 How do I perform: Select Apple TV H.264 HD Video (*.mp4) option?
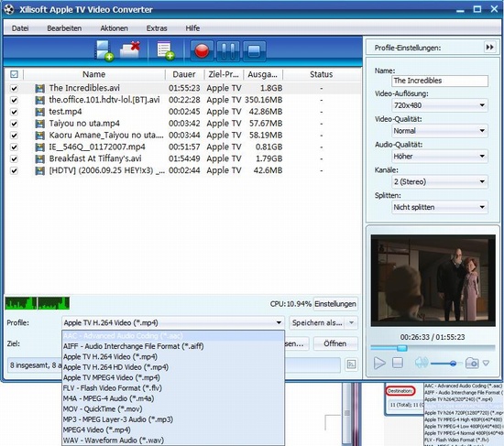(173, 367)
